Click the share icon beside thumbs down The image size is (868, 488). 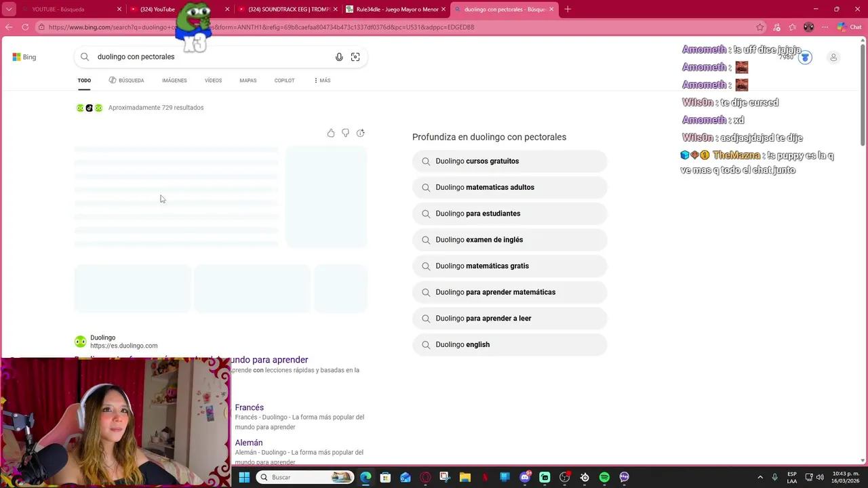[x=361, y=133]
